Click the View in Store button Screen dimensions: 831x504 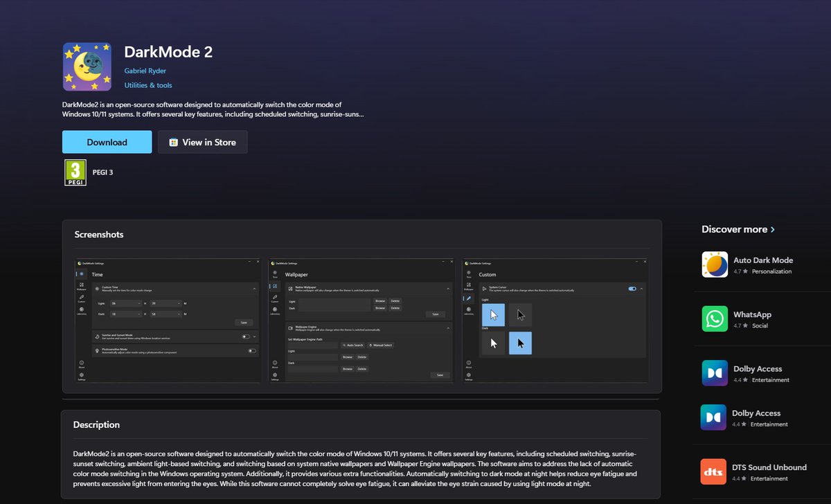[x=202, y=142]
